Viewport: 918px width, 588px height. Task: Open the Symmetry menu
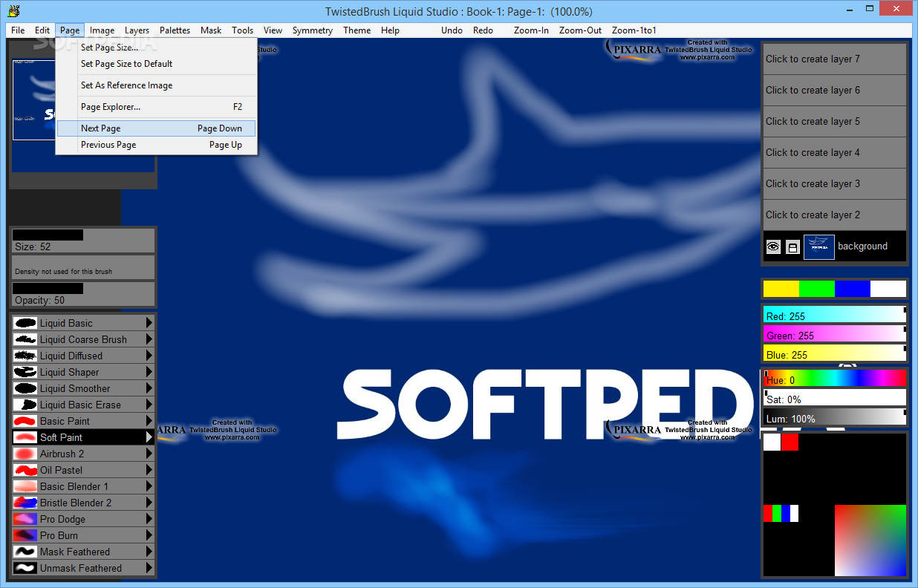pyautogui.click(x=313, y=30)
